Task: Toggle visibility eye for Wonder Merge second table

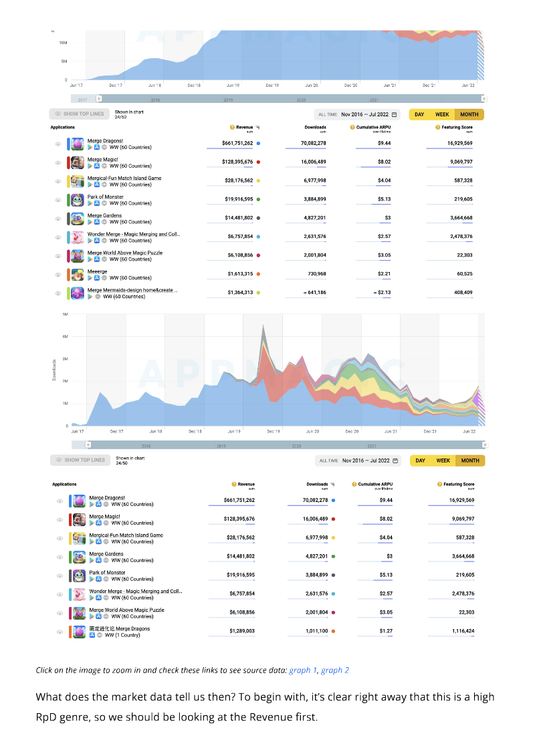Action: (x=60, y=594)
